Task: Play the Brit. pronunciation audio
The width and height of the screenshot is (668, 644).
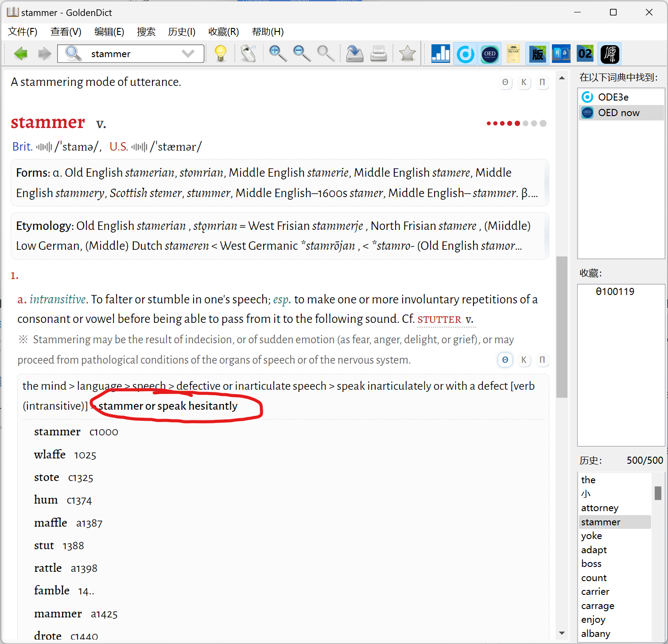Action: point(44,147)
